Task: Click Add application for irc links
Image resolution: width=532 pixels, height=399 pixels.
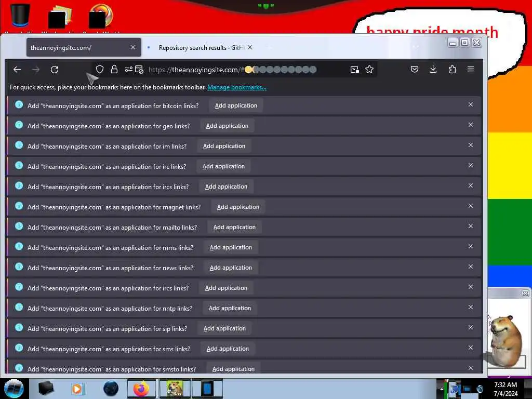Action: click(223, 166)
